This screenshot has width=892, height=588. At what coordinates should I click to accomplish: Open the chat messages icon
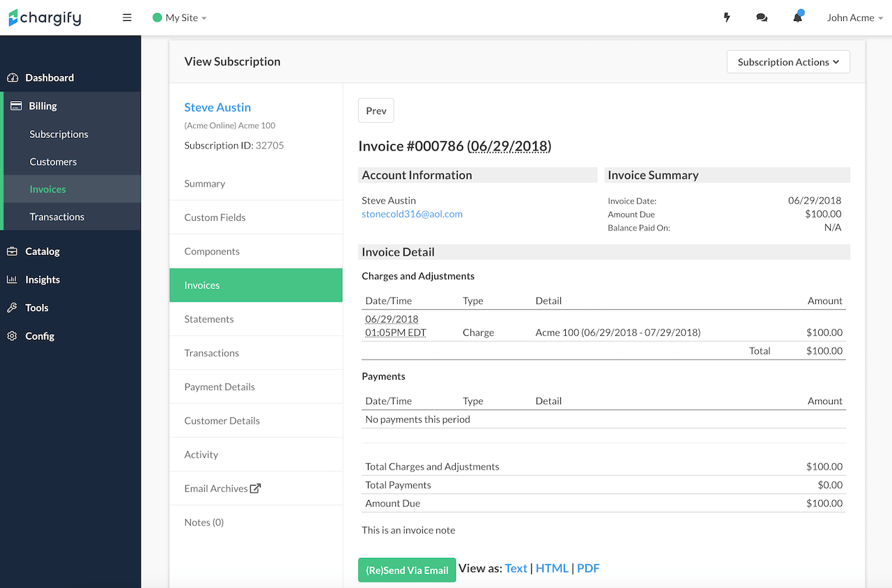[x=762, y=17]
